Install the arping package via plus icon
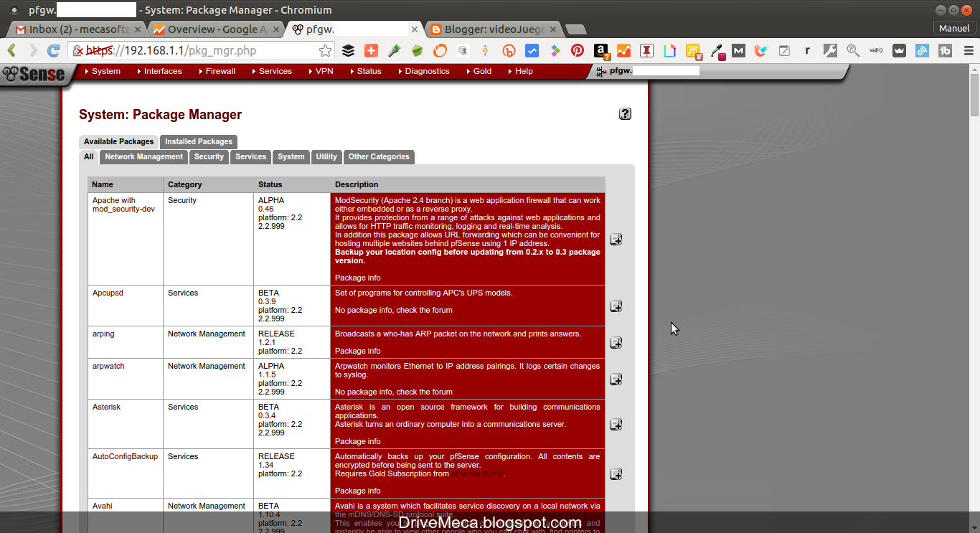Image resolution: width=980 pixels, height=533 pixels. click(616, 343)
